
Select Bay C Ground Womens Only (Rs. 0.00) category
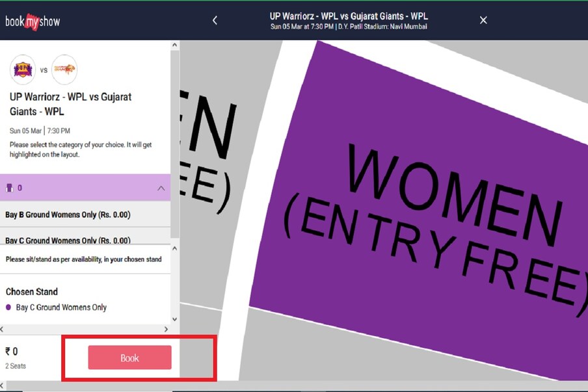coord(85,237)
